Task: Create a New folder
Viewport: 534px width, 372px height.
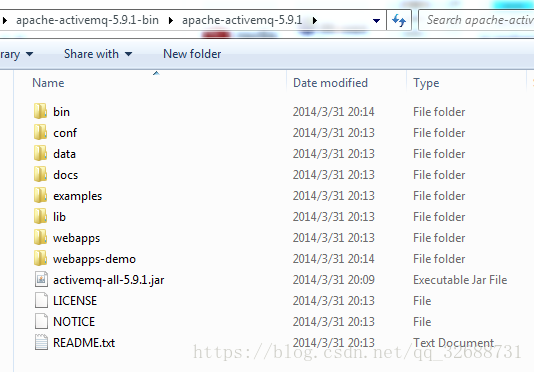Action: (x=192, y=54)
